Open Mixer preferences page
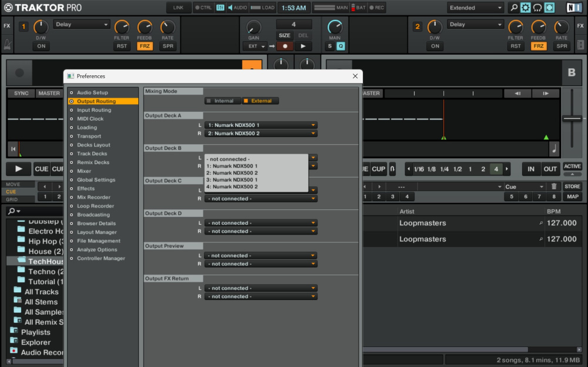This screenshot has width=588, height=367. click(x=84, y=171)
